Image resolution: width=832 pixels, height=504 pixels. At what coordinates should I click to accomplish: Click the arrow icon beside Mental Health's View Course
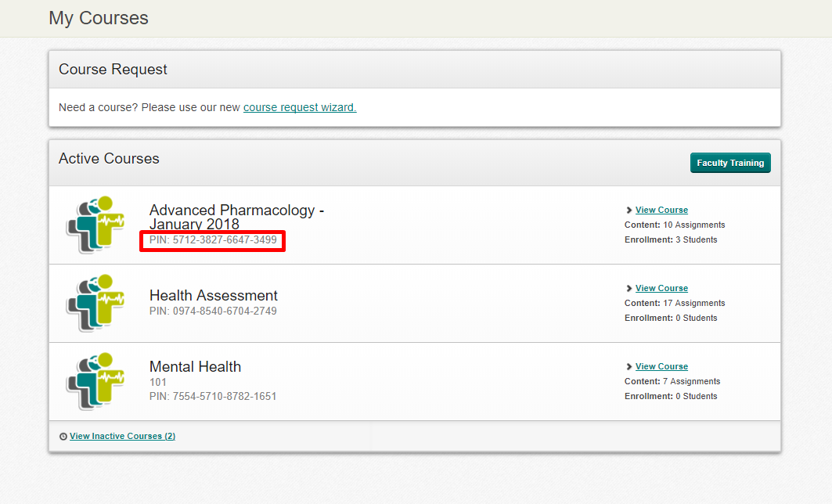click(x=629, y=366)
